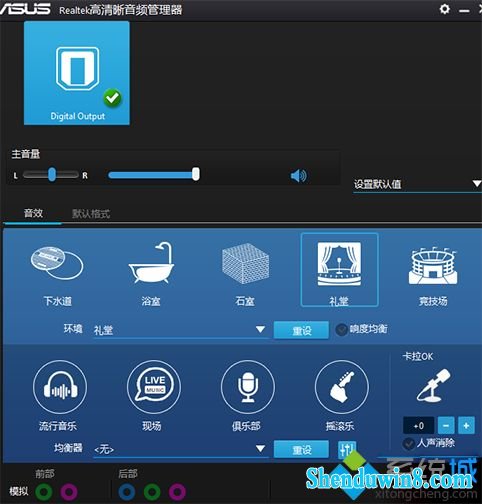The height and width of the screenshot is (504, 482).
Task: Click the front pink analog jack
Action: [69, 491]
